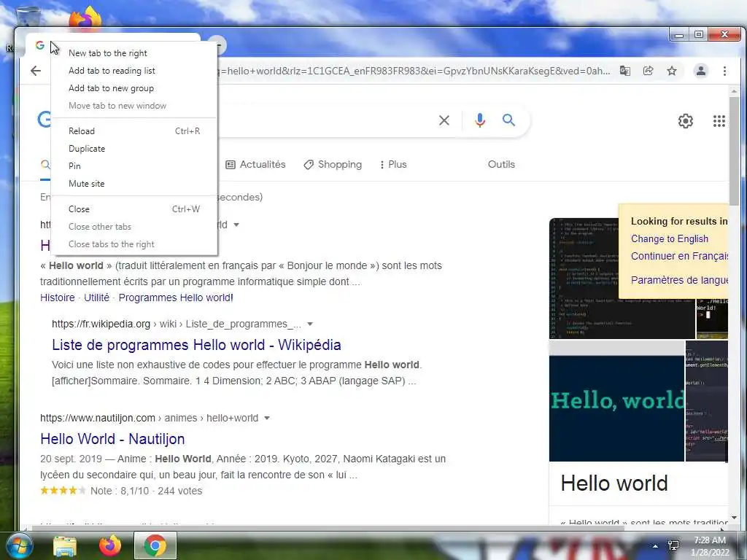Click the blue search magnifier icon
This screenshot has width=747, height=560.
pos(508,120)
